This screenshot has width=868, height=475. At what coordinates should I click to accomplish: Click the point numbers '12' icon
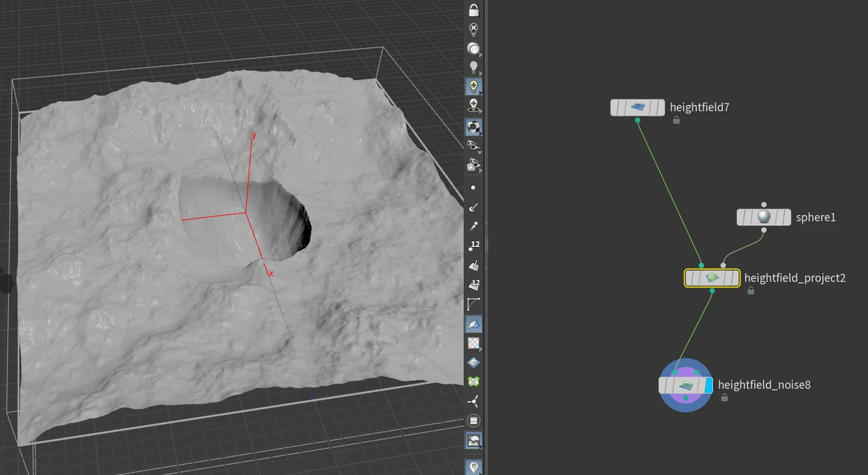pos(473,246)
